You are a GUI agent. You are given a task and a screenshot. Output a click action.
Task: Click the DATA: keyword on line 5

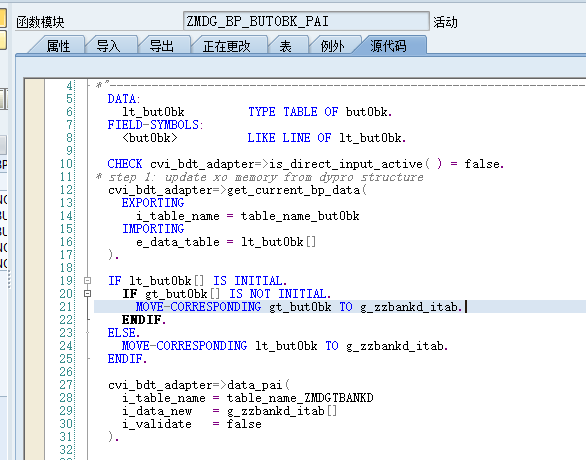124,99
